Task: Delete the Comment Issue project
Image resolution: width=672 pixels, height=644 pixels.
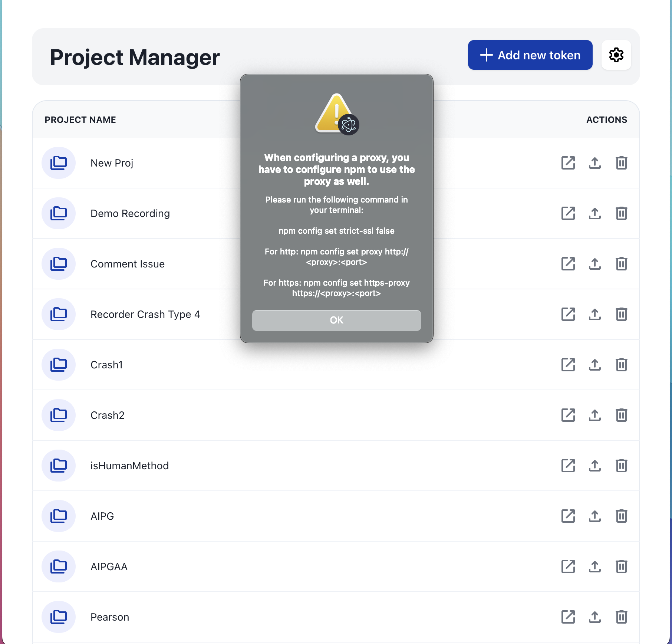Action: [x=621, y=264]
